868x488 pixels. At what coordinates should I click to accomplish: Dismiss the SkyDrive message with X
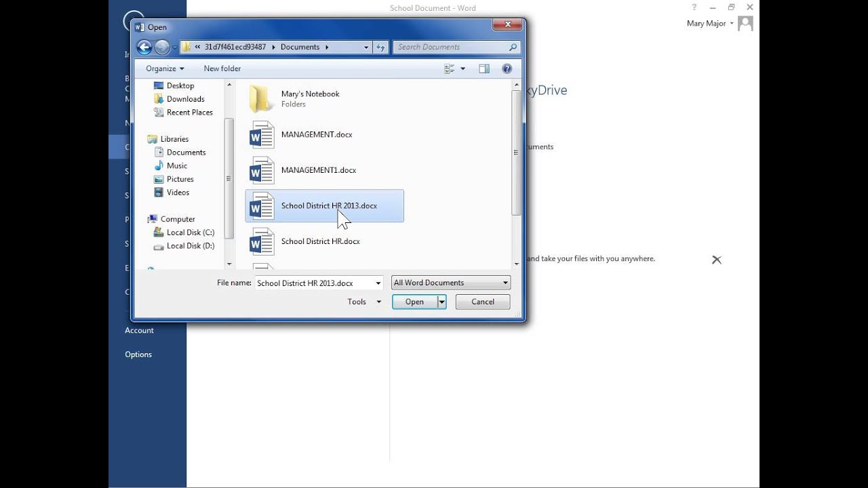[x=717, y=260]
